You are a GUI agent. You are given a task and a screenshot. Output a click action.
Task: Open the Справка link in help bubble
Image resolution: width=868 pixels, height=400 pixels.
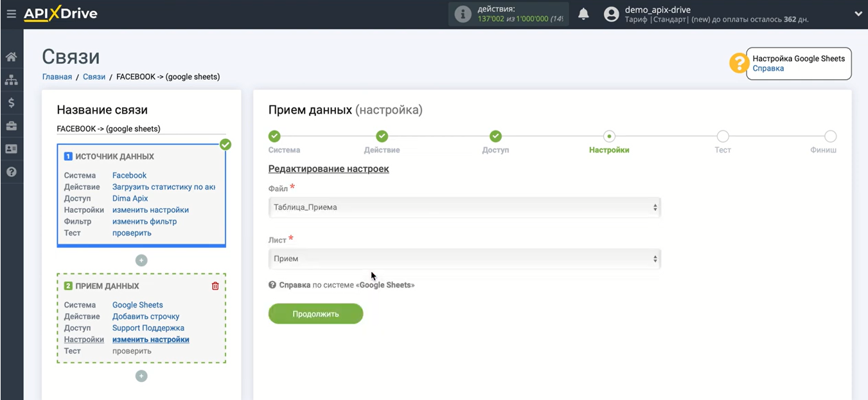coord(768,68)
